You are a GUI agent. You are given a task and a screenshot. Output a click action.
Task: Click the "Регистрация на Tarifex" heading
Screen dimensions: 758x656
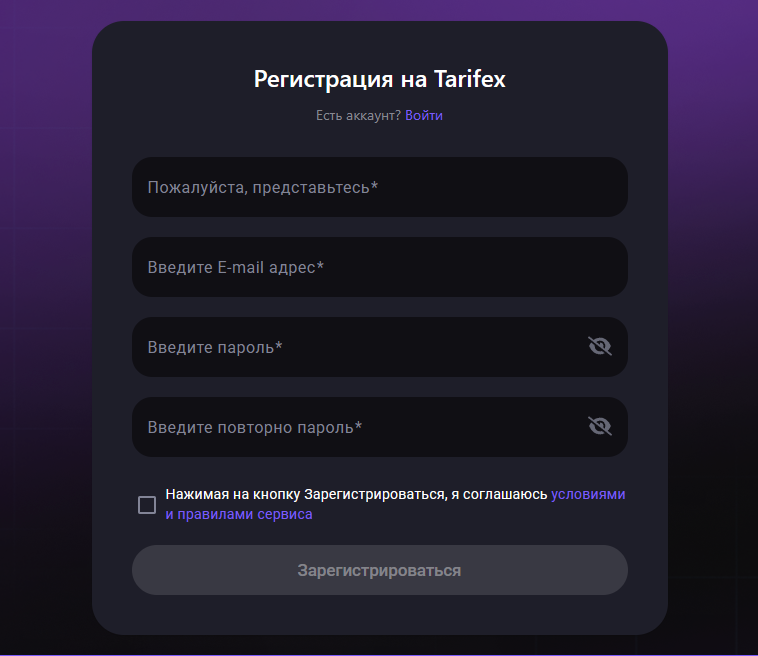(379, 80)
